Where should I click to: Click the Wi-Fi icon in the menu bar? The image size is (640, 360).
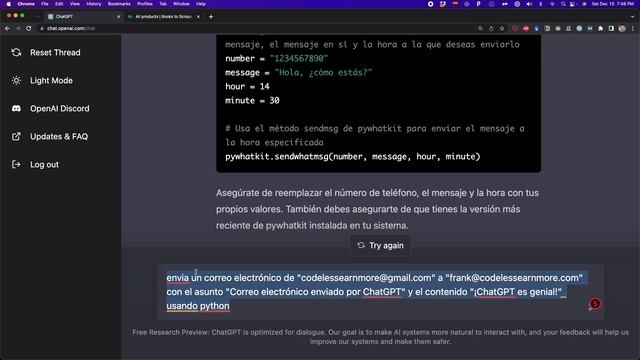pos(552,4)
